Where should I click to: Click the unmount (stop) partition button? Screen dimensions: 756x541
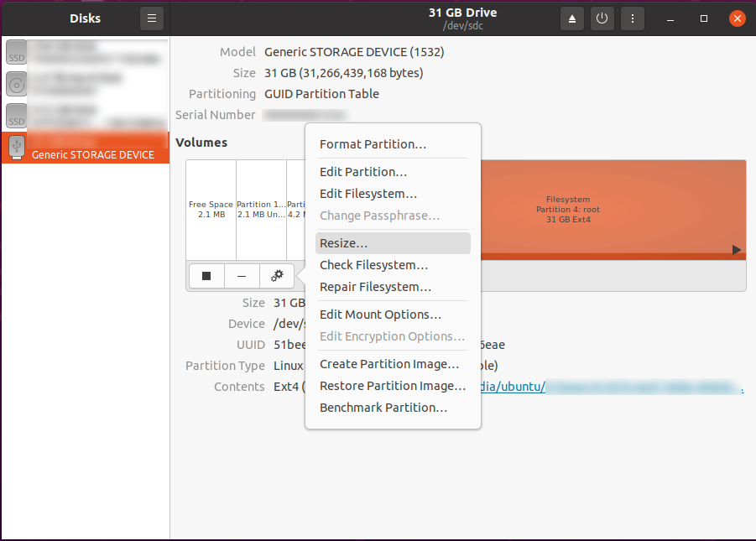point(206,276)
